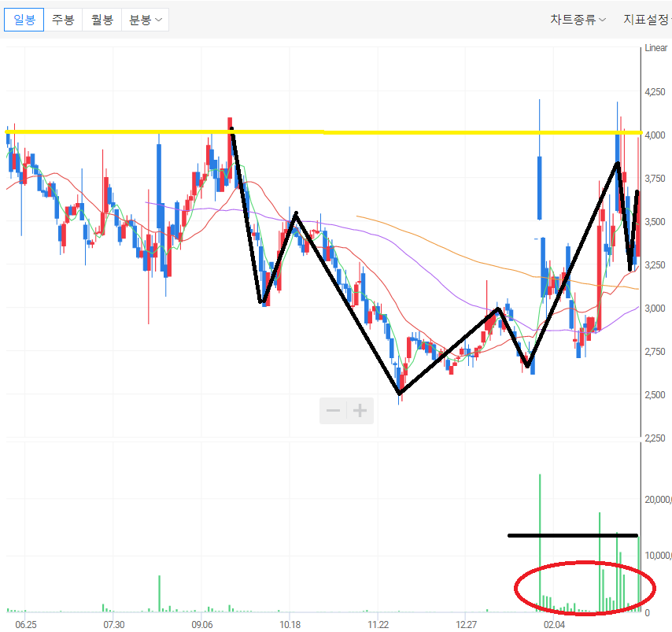Click the 2,500 price axis label

coord(655,395)
